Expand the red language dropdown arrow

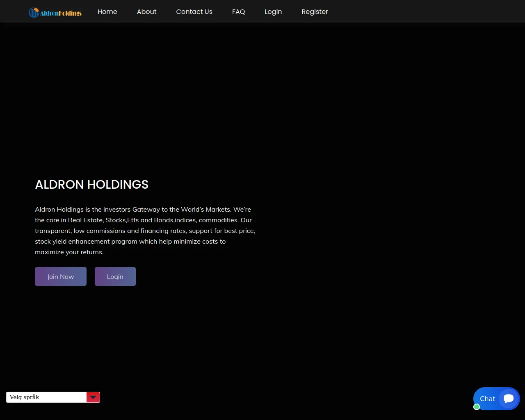pos(93,397)
